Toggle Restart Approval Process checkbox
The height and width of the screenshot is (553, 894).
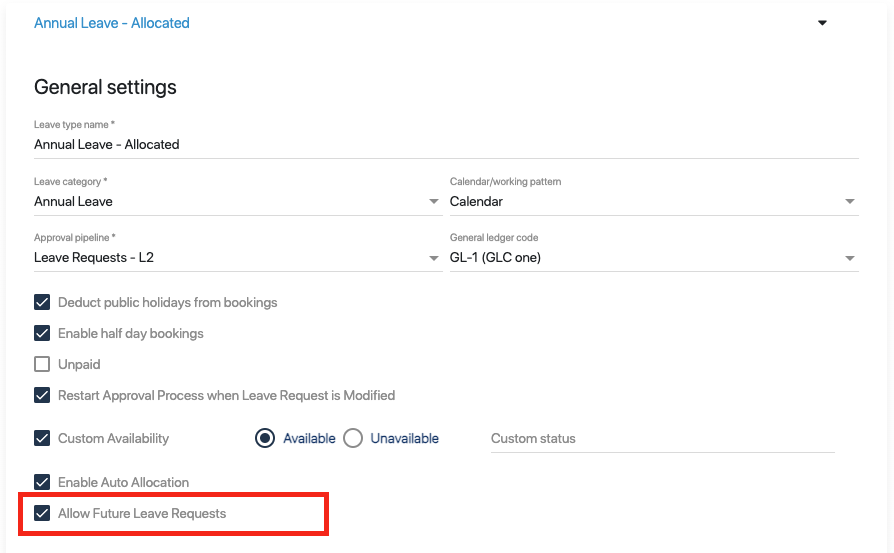[x=42, y=395]
